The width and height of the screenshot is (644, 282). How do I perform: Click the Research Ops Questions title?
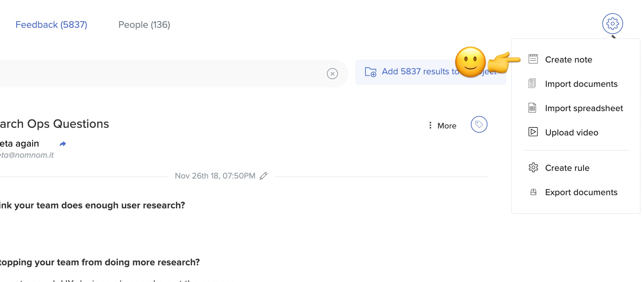pos(55,124)
